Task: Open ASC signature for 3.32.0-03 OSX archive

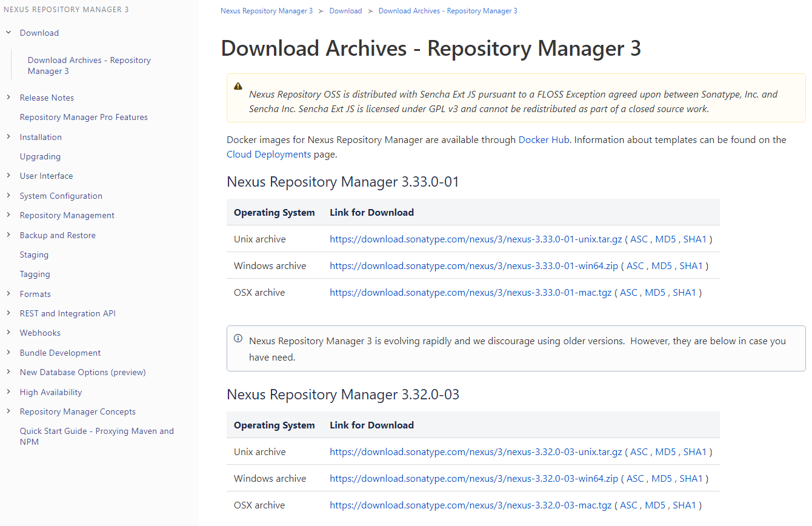Action: pos(629,505)
